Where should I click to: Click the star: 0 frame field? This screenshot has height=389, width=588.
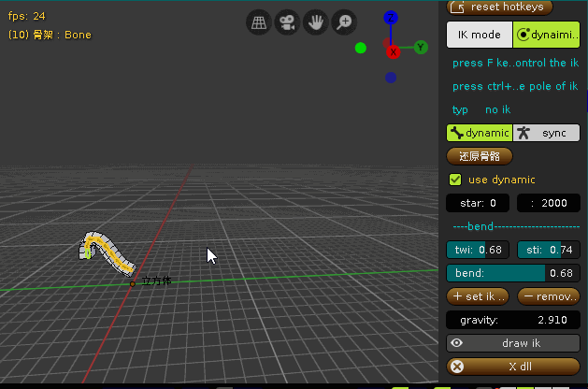[478, 203]
